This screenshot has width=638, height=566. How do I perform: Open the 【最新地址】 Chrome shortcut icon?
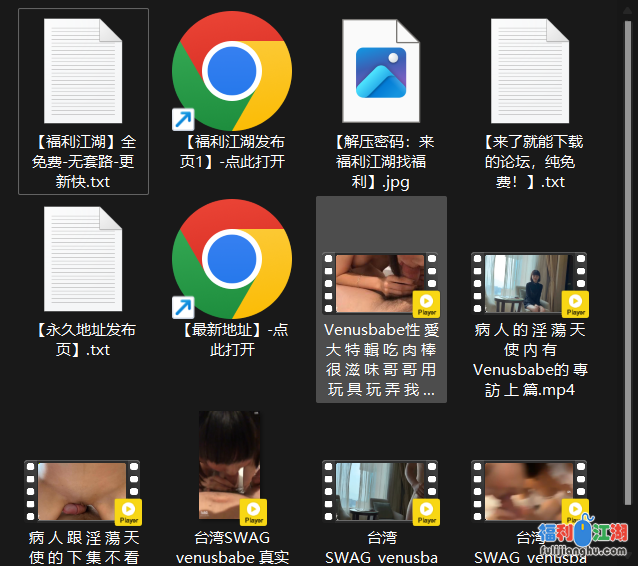point(232,260)
